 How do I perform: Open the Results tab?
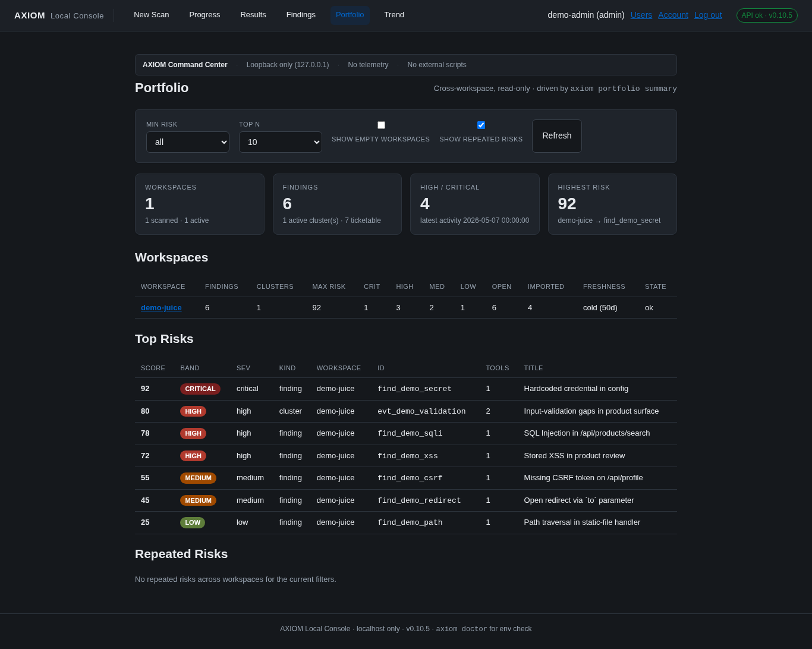point(253,15)
